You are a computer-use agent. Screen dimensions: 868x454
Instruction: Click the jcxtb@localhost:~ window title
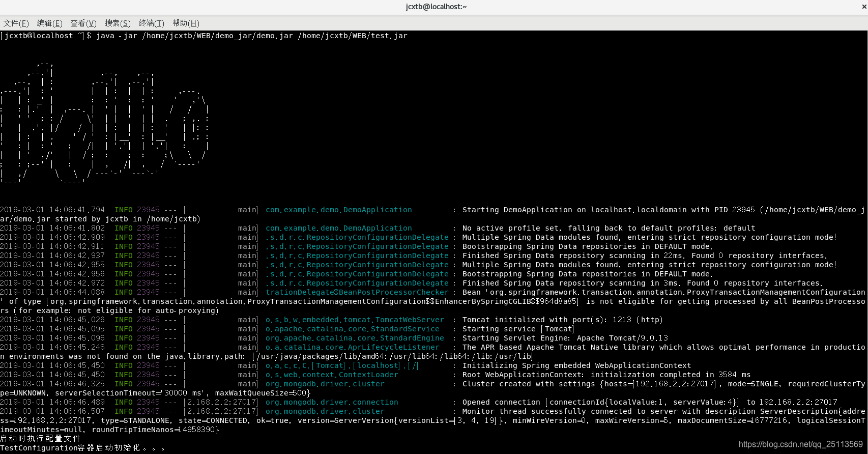pos(436,7)
